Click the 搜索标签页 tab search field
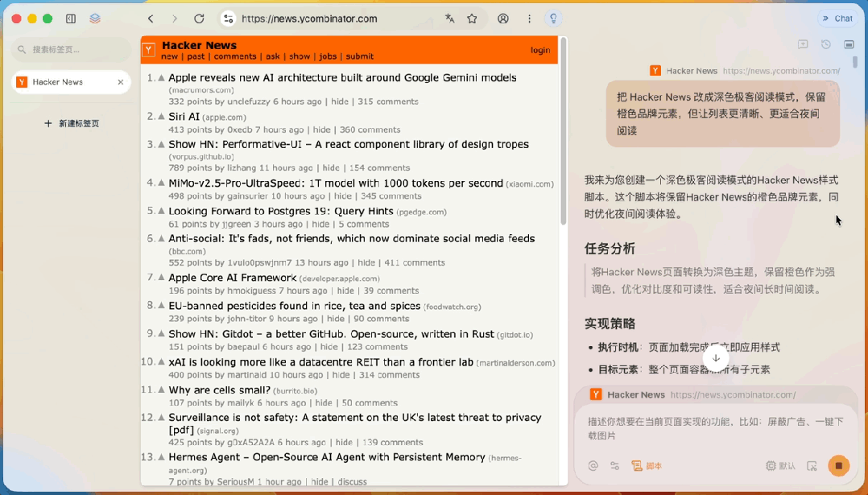The width and height of the screenshot is (868, 495). 71,49
